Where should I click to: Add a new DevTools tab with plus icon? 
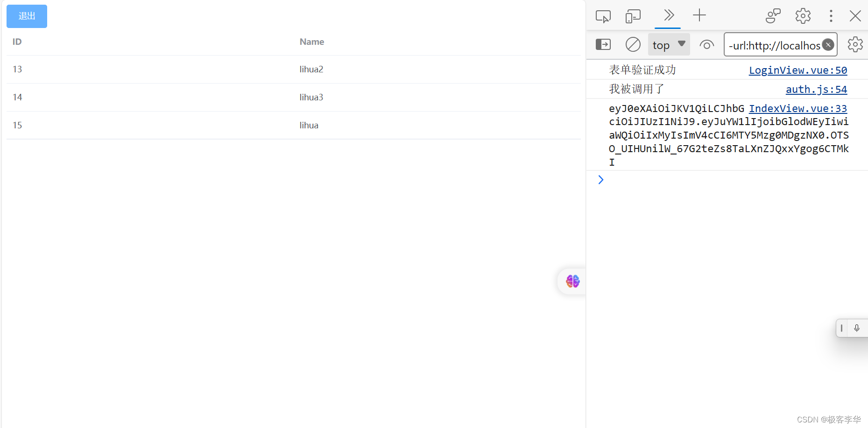point(699,15)
